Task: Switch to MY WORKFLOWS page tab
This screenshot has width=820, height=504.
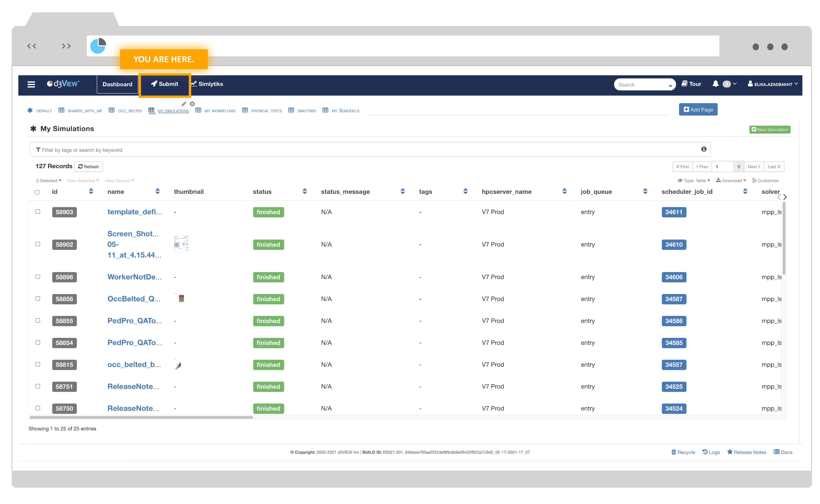Action: coord(216,111)
